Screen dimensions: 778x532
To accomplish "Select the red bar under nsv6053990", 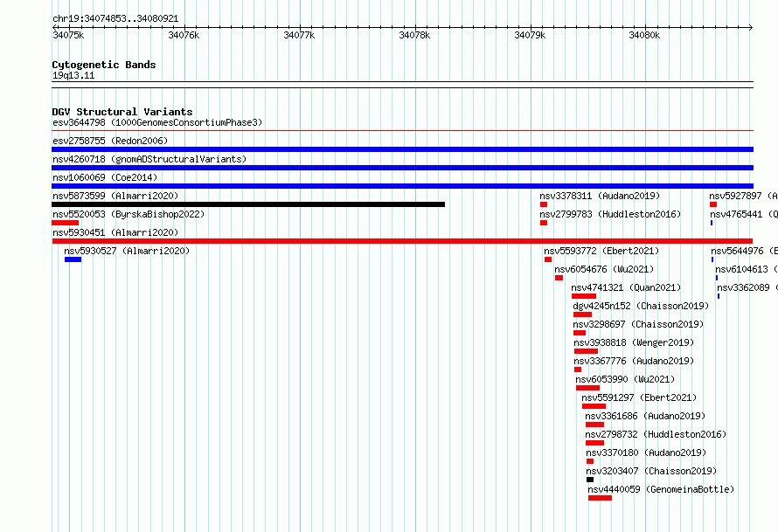I will [x=588, y=388].
